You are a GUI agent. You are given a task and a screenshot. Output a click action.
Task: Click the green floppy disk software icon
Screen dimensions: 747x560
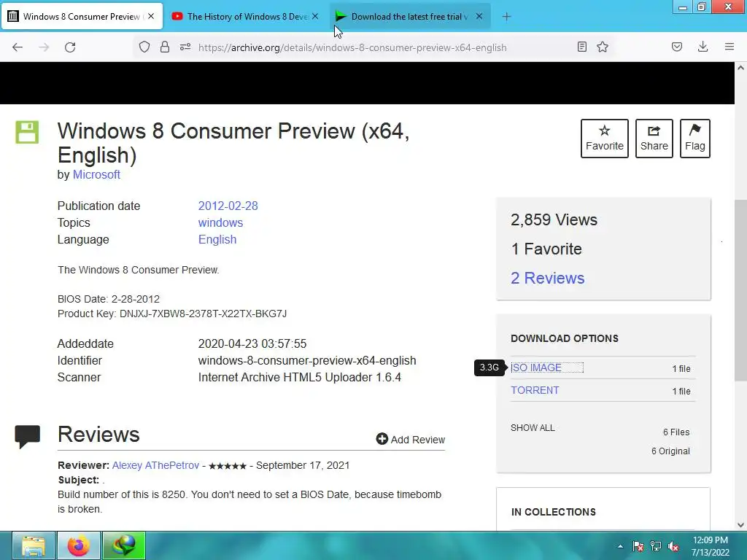click(x=27, y=132)
